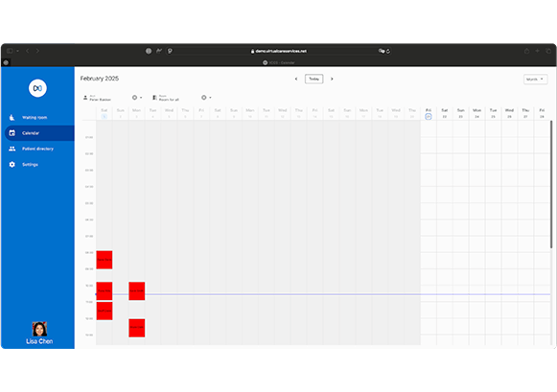
Task: Click the Today button
Action: 314,79
